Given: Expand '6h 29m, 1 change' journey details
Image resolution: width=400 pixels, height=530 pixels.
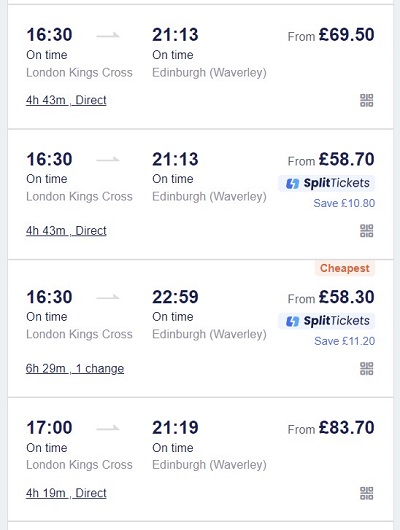Looking at the screenshot, I should [75, 368].
